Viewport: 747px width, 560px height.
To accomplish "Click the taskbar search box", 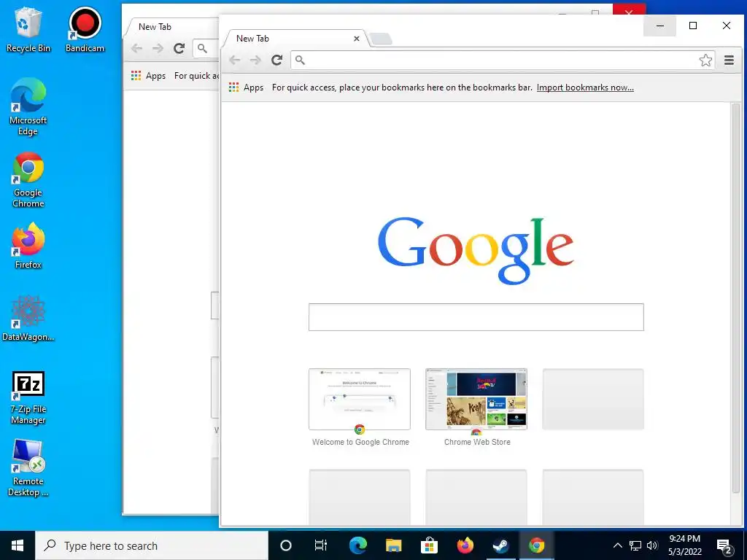I will pyautogui.click(x=152, y=545).
